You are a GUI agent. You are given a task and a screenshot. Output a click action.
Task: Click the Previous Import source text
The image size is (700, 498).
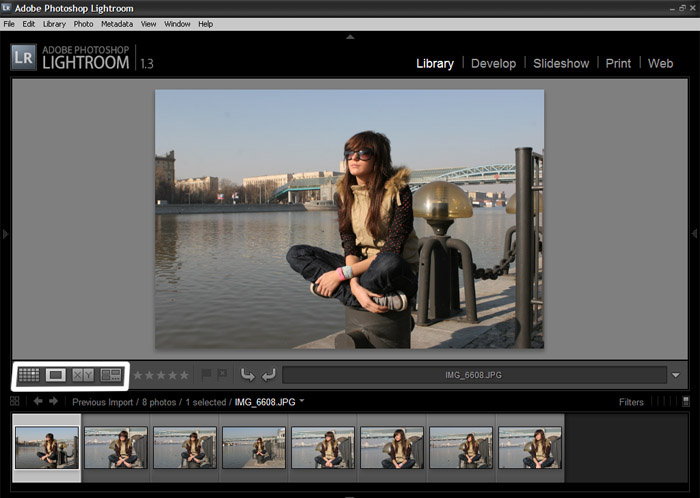click(103, 402)
